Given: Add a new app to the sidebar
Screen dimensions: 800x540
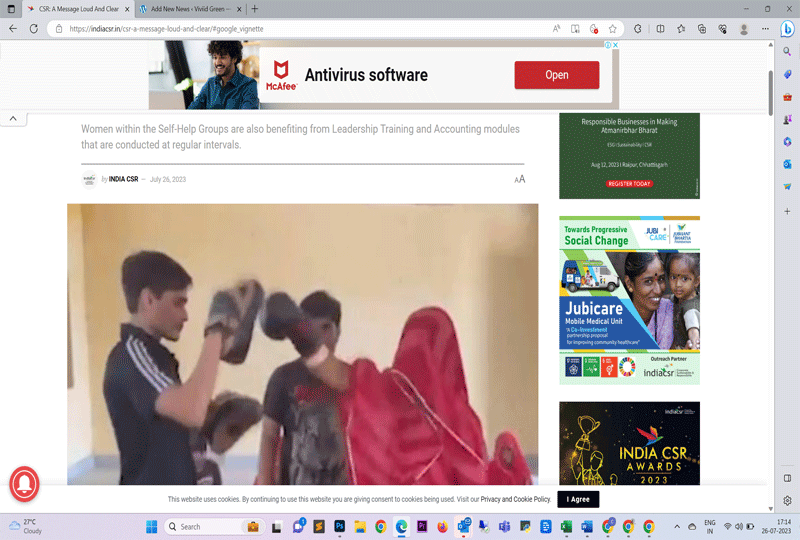Looking at the screenshot, I should [x=787, y=211].
